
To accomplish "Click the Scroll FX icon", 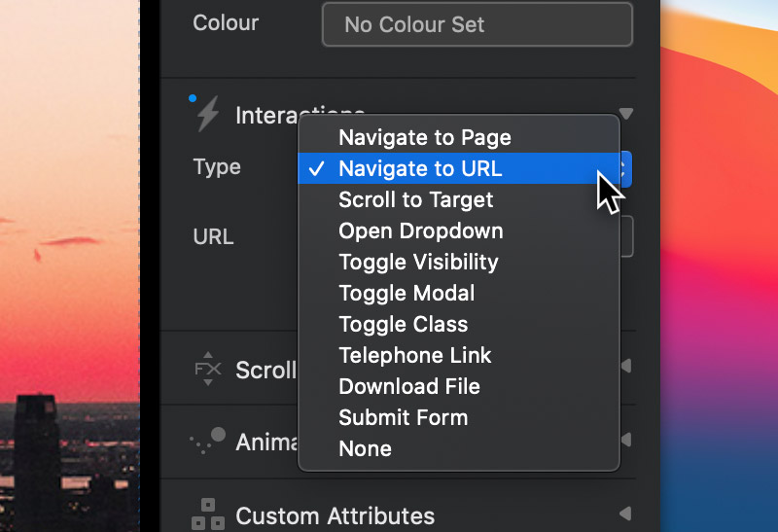I will click(x=208, y=369).
